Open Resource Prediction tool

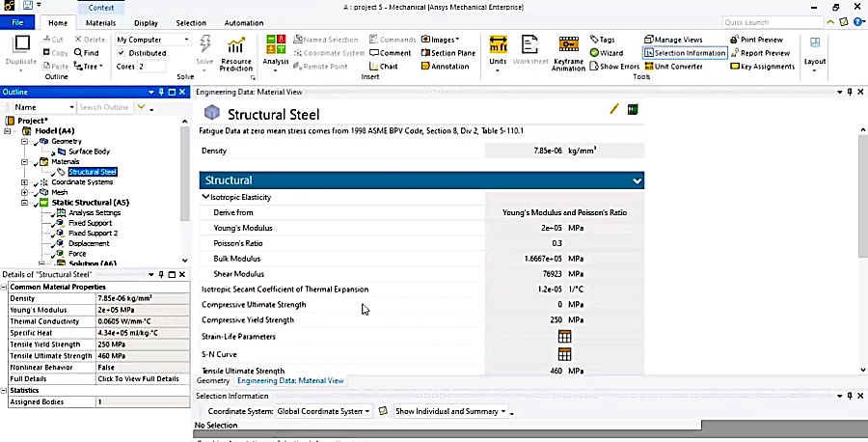pyautogui.click(x=236, y=53)
